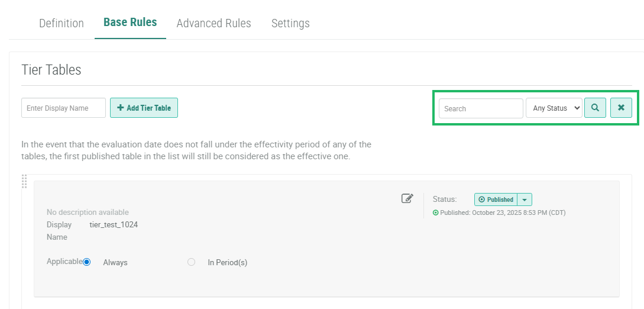Click the No description available text
The image size is (644, 309).
click(x=88, y=212)
